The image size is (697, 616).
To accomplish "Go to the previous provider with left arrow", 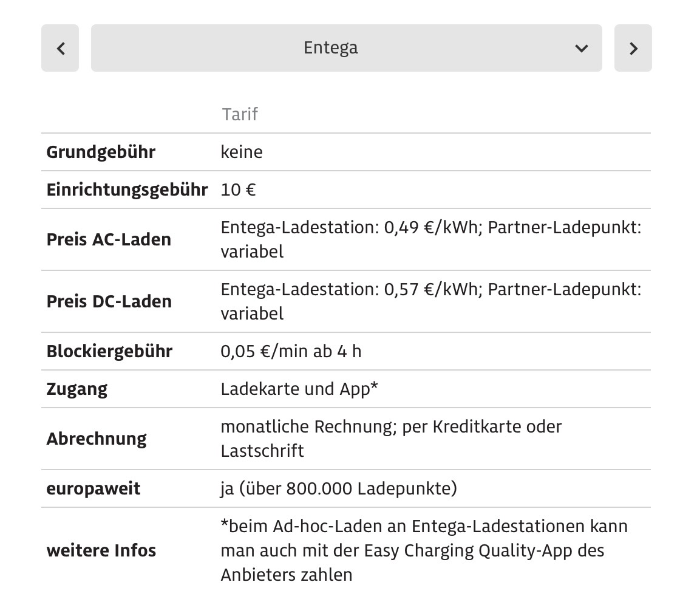I will (x=60, y=49).
